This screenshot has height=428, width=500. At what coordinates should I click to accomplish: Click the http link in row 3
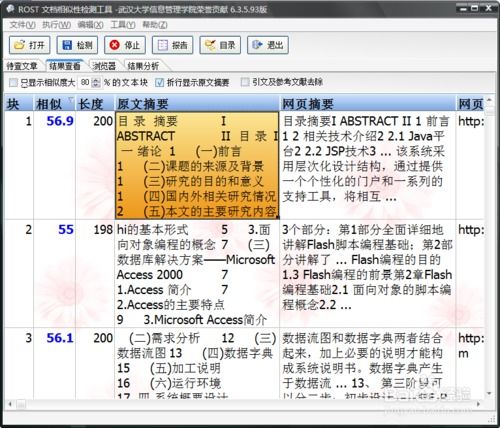point(471,338)
